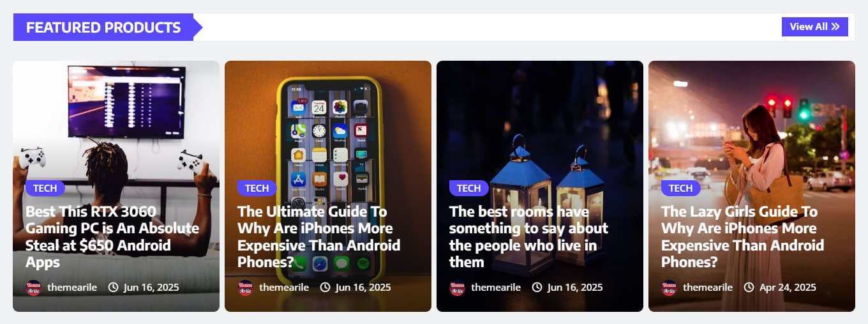Click themearile avatar icon on lanterns card
The height and width of the screenshot is (324, 868).
pos(457,288)
